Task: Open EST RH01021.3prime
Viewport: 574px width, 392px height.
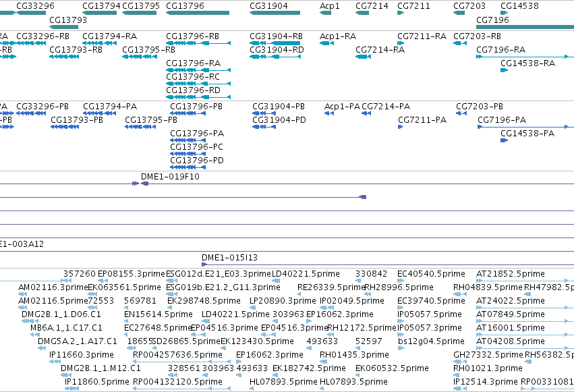Action: (488, 368)
